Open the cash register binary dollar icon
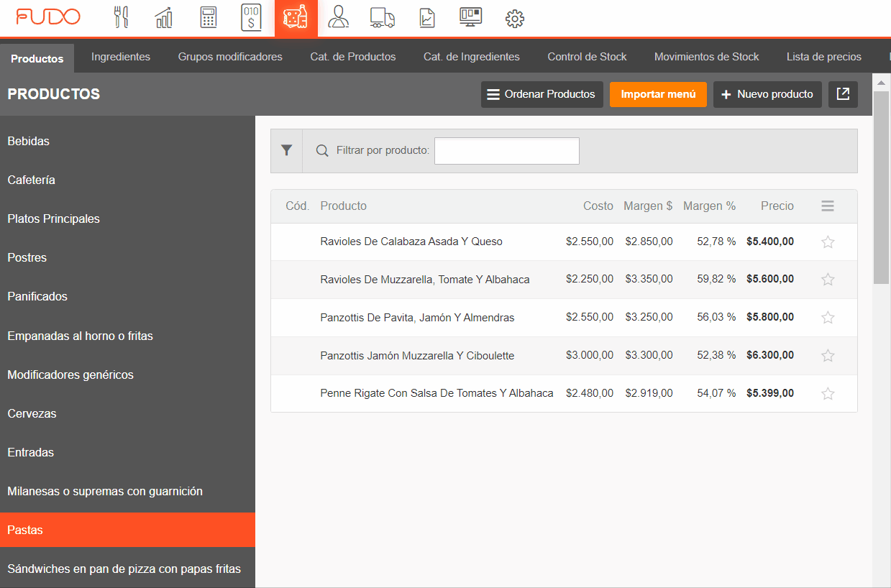This screenshot has height=588, width=891. tap(251, 17)
